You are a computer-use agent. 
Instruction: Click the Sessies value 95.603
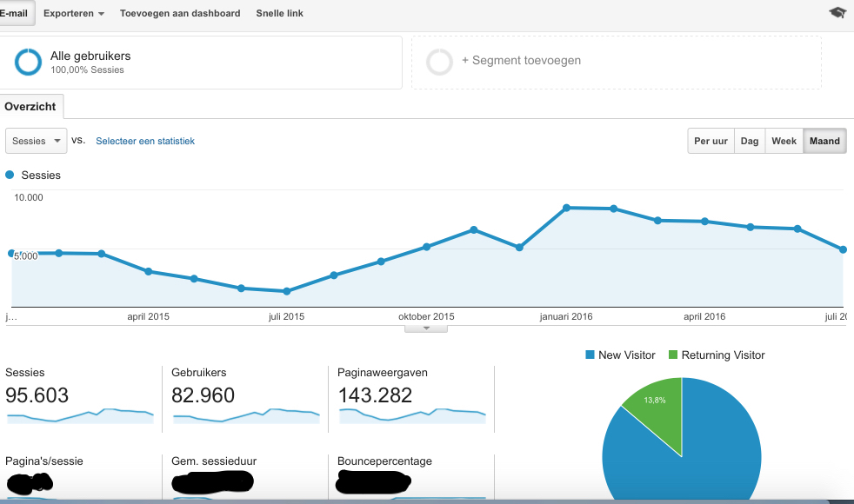point(37,395)
